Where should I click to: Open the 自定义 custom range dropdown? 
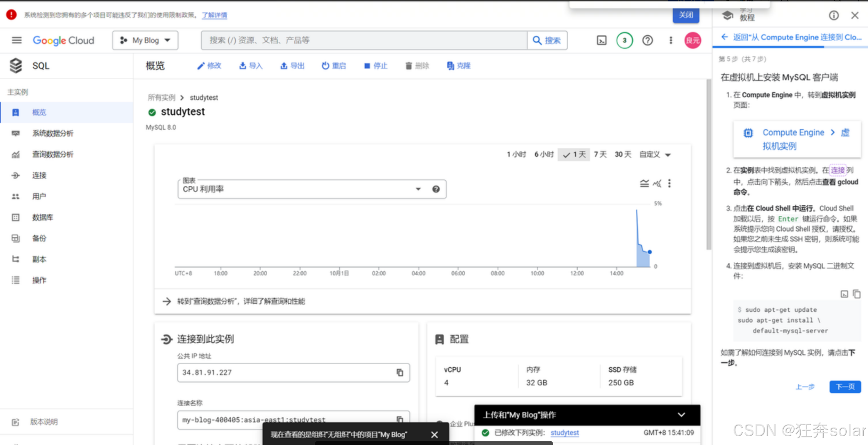tap(655, 154)
